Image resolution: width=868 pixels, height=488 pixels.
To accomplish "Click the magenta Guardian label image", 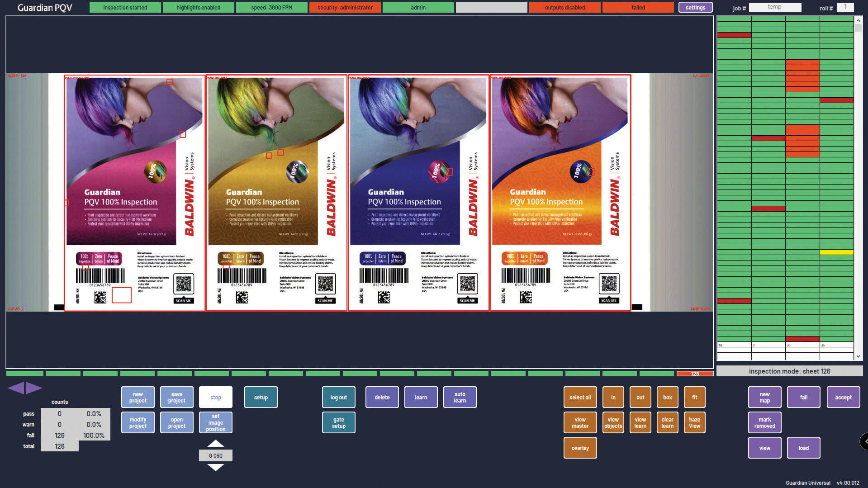I will (x=135, y=193).
